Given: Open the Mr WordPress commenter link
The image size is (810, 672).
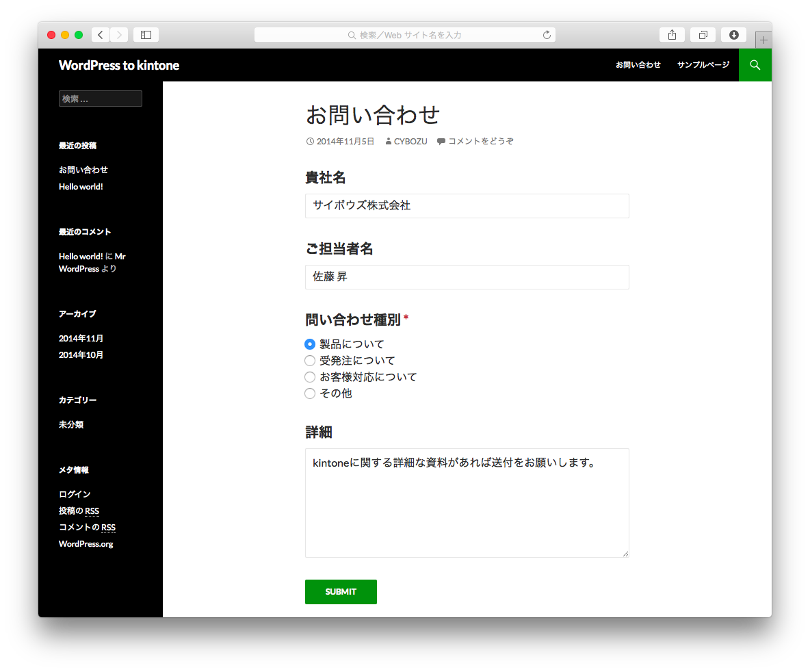Looking at the screenshot, I should pyautogui.click(x=92, y=263).
